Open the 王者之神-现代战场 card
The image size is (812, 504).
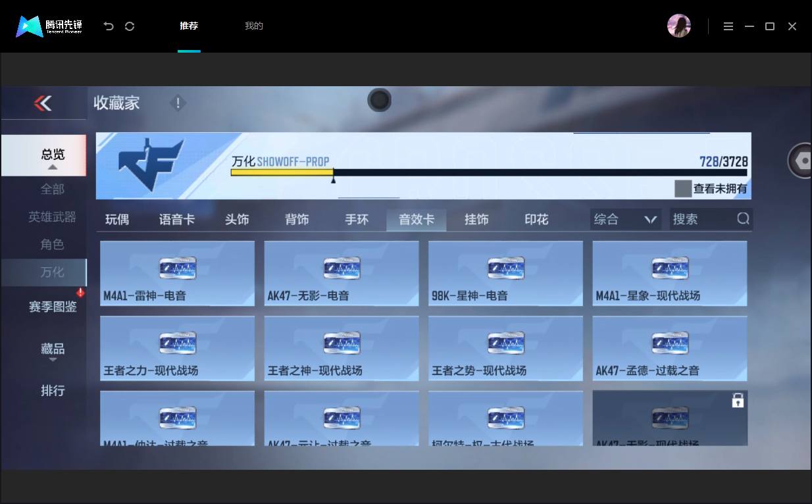tap(342, 348)
